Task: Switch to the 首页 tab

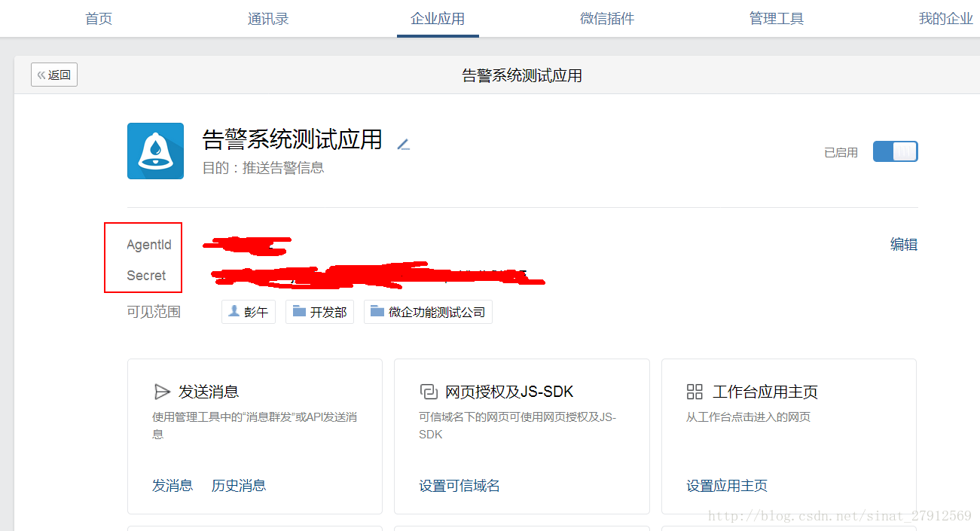Action: point(99,18)
